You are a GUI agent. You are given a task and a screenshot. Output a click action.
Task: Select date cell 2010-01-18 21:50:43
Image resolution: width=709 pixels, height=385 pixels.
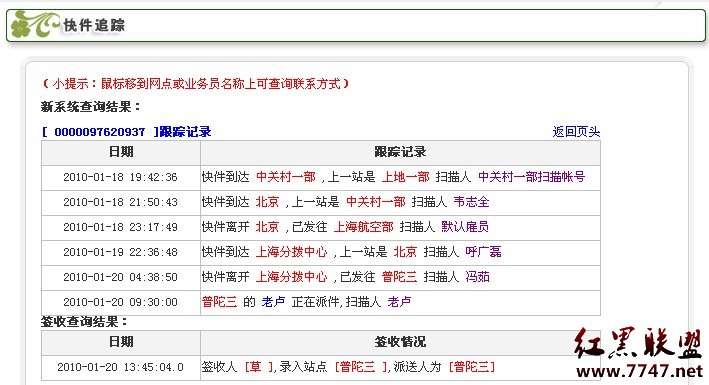pyautogui.click(x=120, y=202)
